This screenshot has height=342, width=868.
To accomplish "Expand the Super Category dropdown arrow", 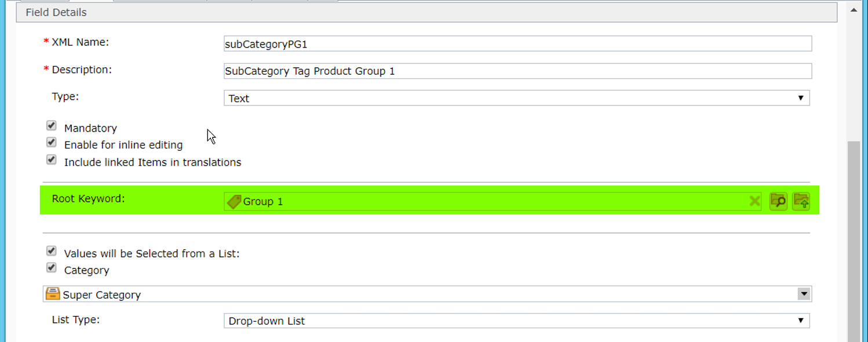I will point(804,294).
